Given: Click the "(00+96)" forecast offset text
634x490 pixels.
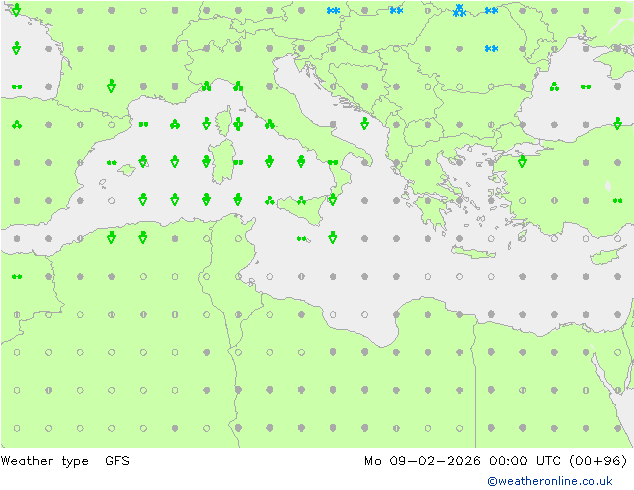Looking at the screenshot, I should pos(598,461).
